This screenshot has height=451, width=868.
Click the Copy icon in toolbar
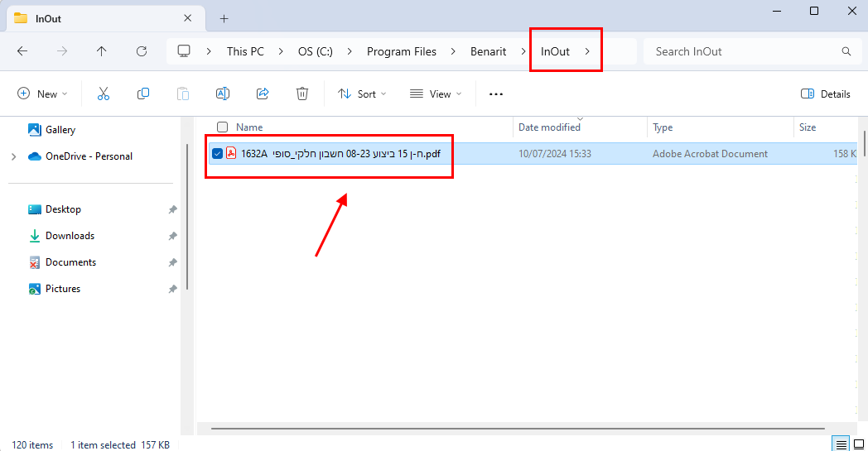pyautogui.click(x=143, y=94)
